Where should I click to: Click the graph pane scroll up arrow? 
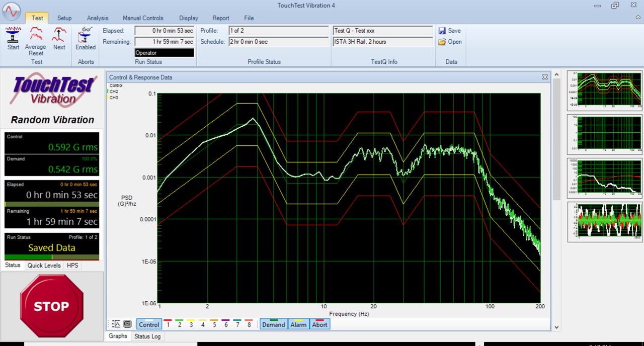(x=556, y=75)
